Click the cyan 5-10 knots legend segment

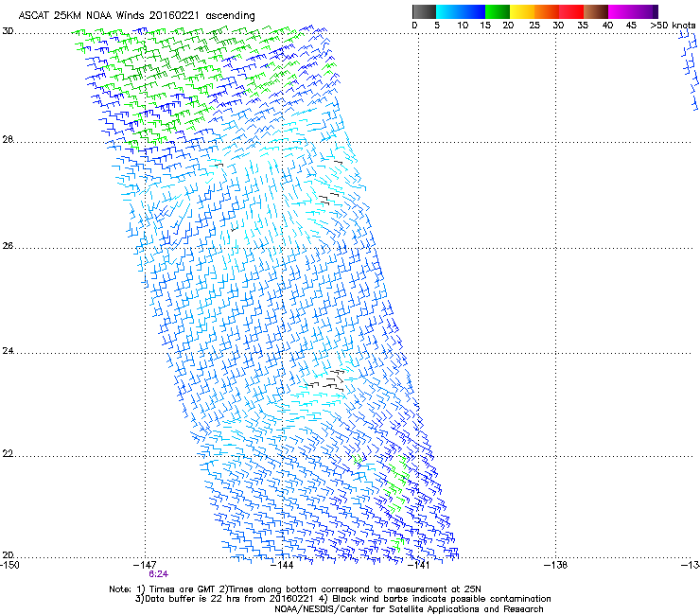[x=448, y=11]
